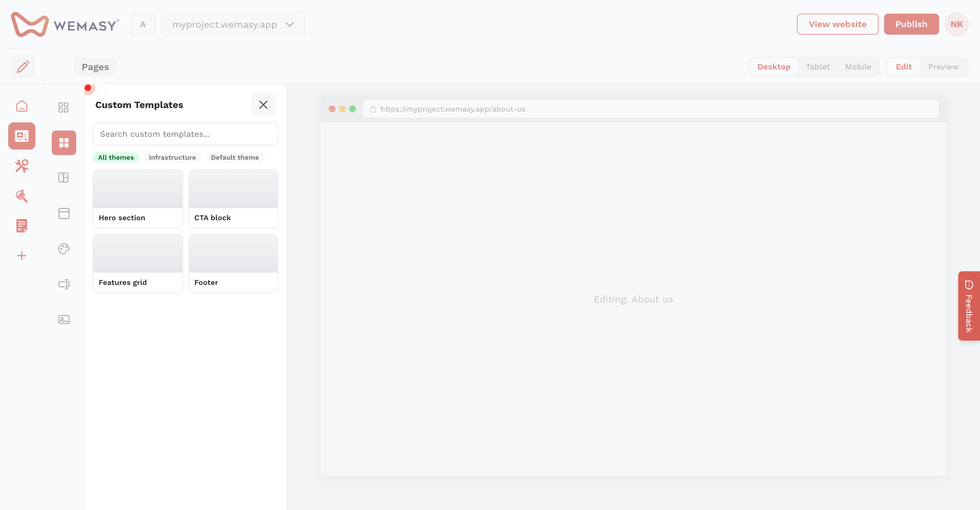Open the document notes sidebar icon
Image resolution: width=980 pixels, height=510 pixels.
pos(22,226)
